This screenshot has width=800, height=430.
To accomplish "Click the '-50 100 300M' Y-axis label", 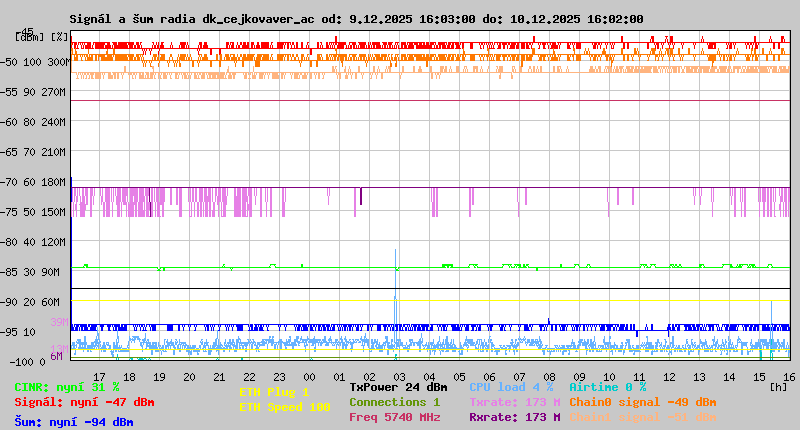I will click(34, 62).
